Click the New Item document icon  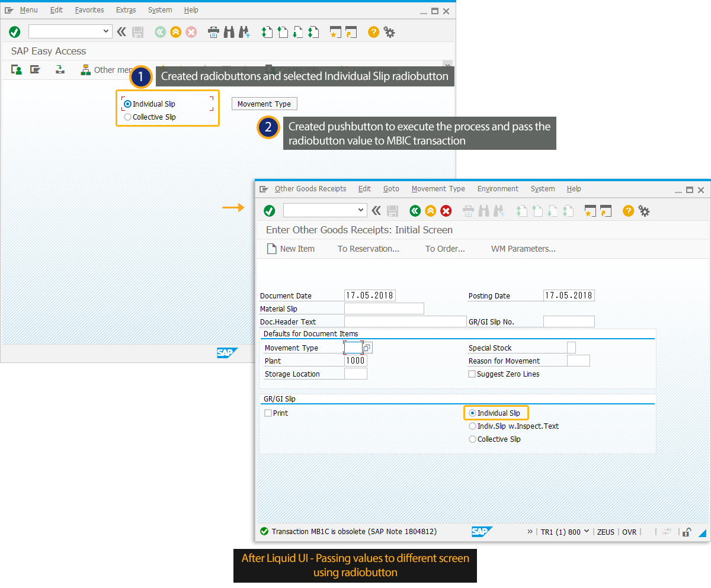pyautogui.click(x=272, y=249)
